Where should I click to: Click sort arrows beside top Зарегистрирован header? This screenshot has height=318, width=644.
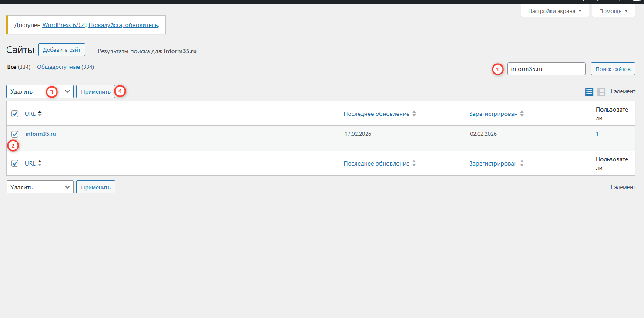(522, 114)
